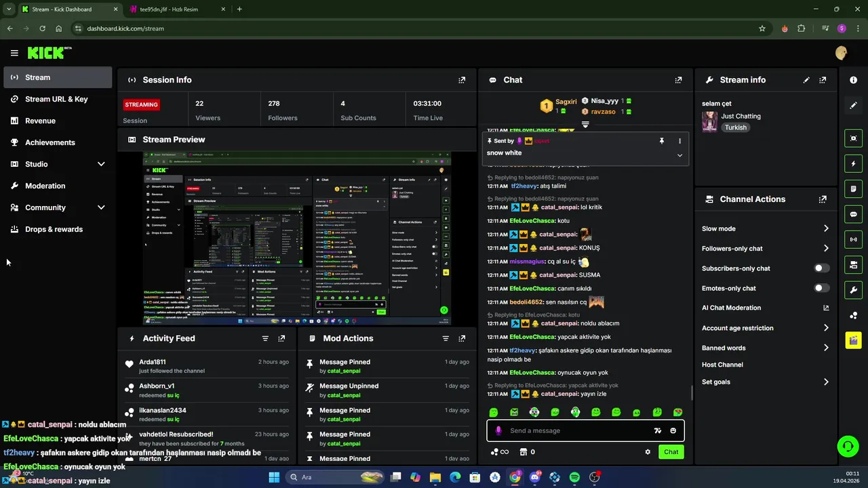Open the Windows Start menu

274,477
